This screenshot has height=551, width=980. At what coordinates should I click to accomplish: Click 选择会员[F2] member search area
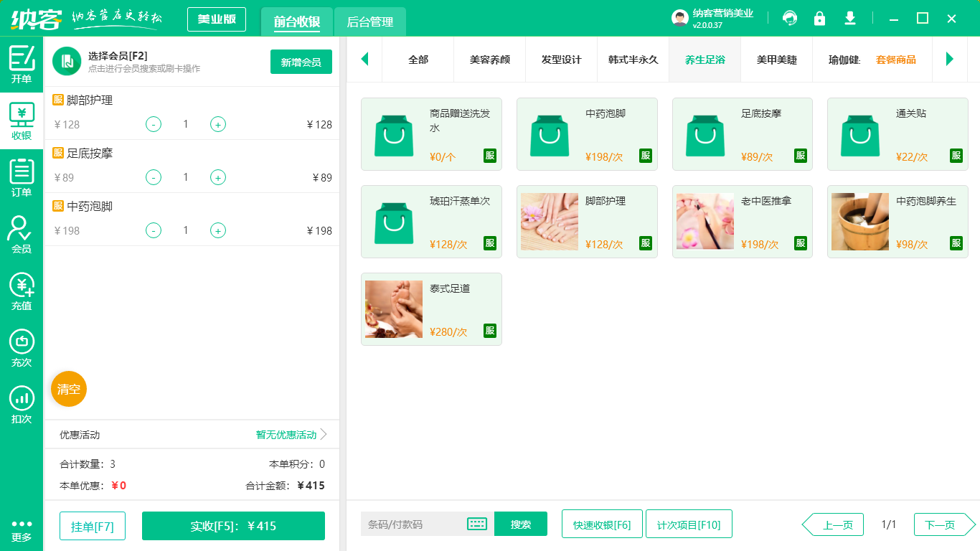click(144, 62)
